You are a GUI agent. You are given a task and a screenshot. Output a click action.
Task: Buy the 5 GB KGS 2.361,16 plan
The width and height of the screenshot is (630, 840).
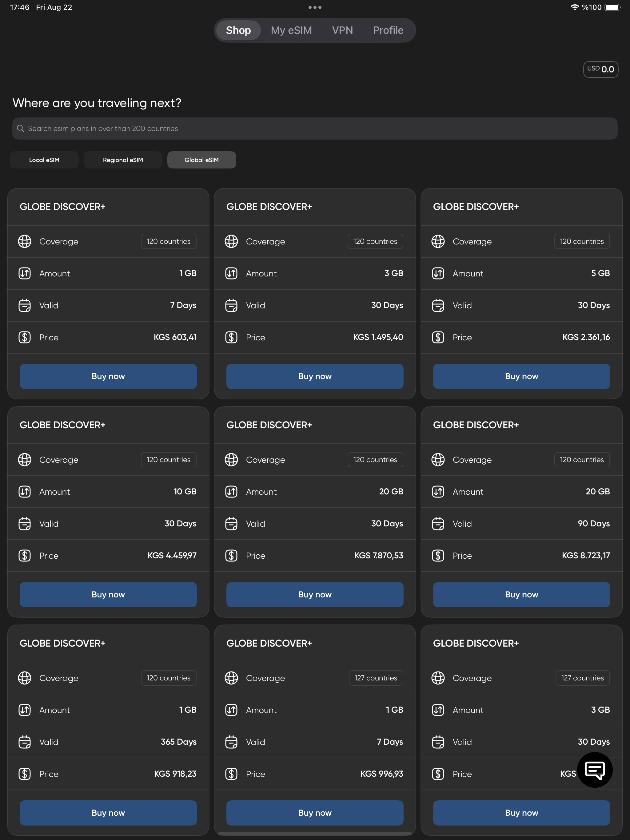pyautogui.click(x=522, y=376)
